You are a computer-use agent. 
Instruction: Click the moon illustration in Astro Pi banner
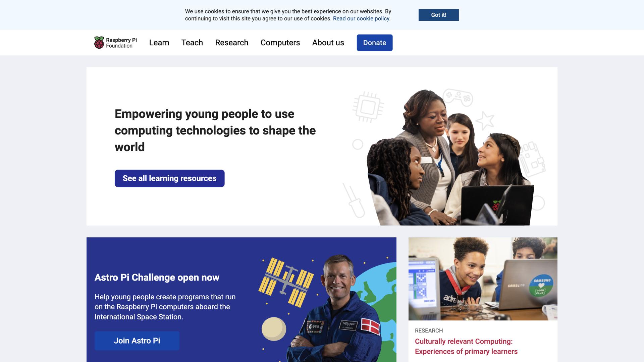(274, 329)
